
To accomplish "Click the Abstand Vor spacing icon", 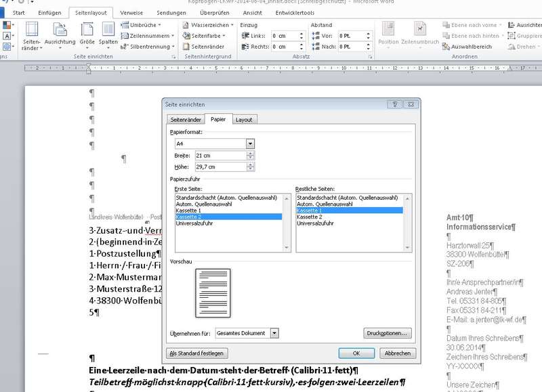I will (x=316, y=36).
